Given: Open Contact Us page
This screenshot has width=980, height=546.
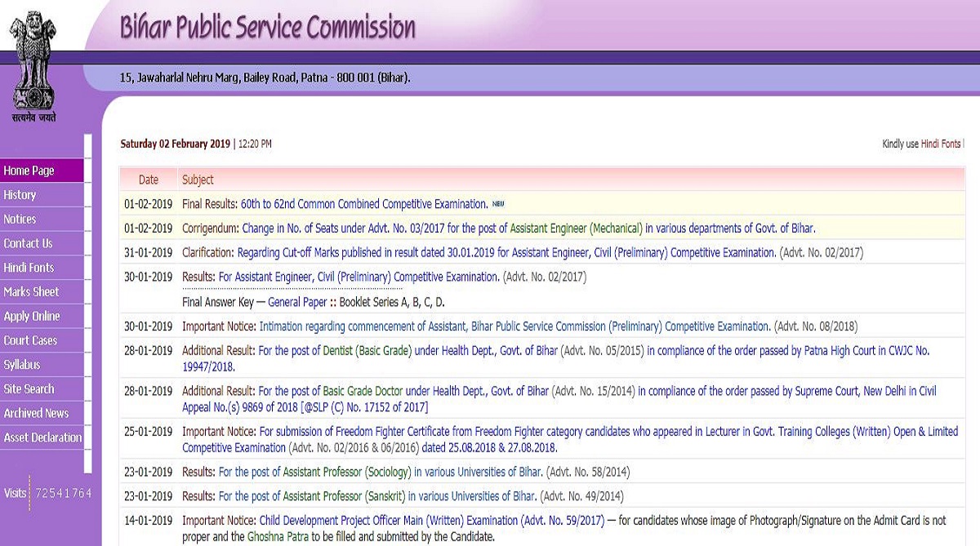Looking at the screenshot, I should click(42, 243).
